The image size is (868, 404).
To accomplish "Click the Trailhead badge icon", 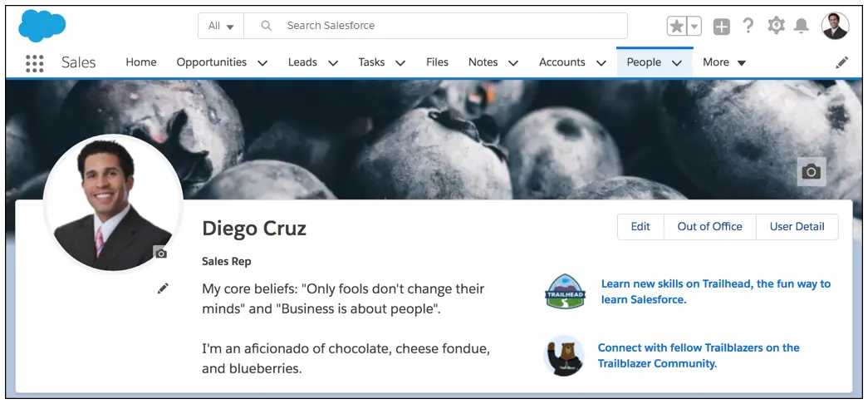I will point(565,291).
